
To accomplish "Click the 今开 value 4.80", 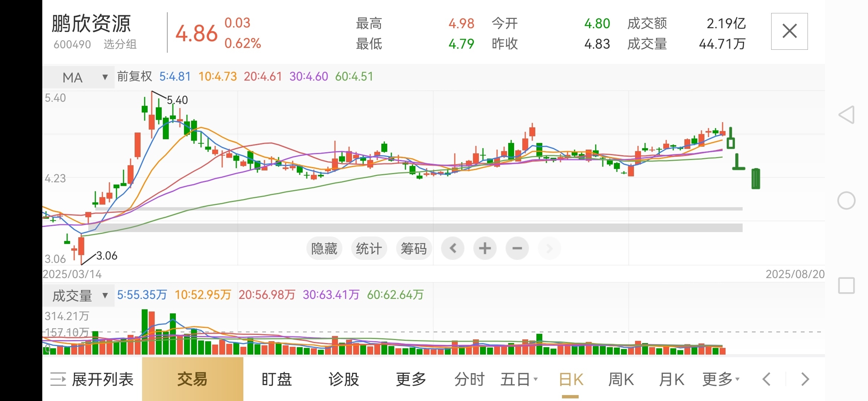I will 597,23.
